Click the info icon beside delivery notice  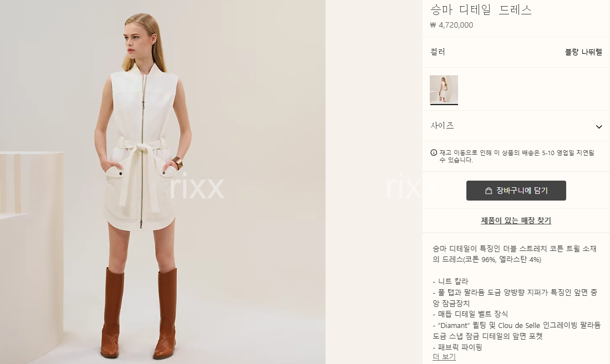434,153
